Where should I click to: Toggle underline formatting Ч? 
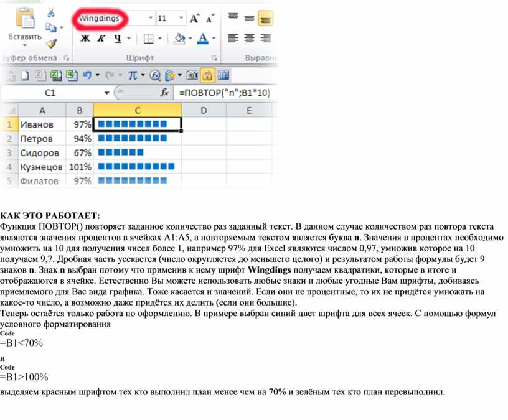(x=118, y=39)
